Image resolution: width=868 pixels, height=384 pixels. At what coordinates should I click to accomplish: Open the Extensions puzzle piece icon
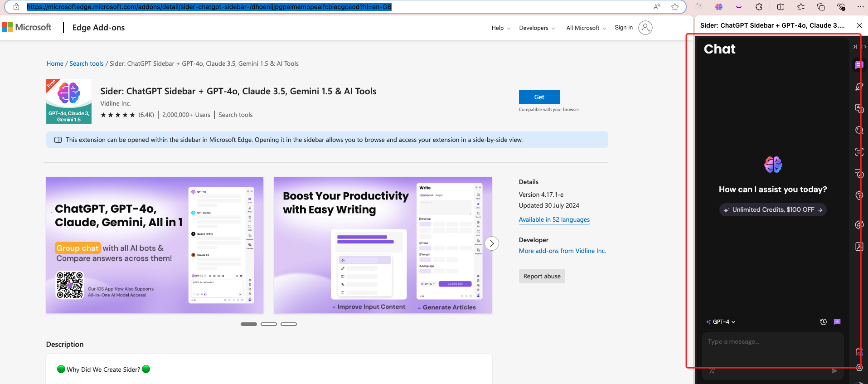pyautogui.click(x=759, y=7)
